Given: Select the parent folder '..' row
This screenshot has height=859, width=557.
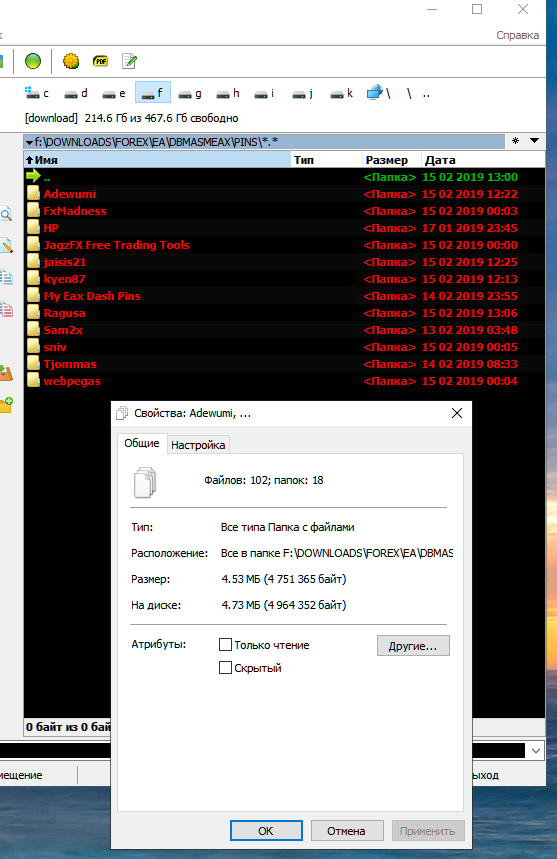Looking at the screenshot, I should point(284,177).
